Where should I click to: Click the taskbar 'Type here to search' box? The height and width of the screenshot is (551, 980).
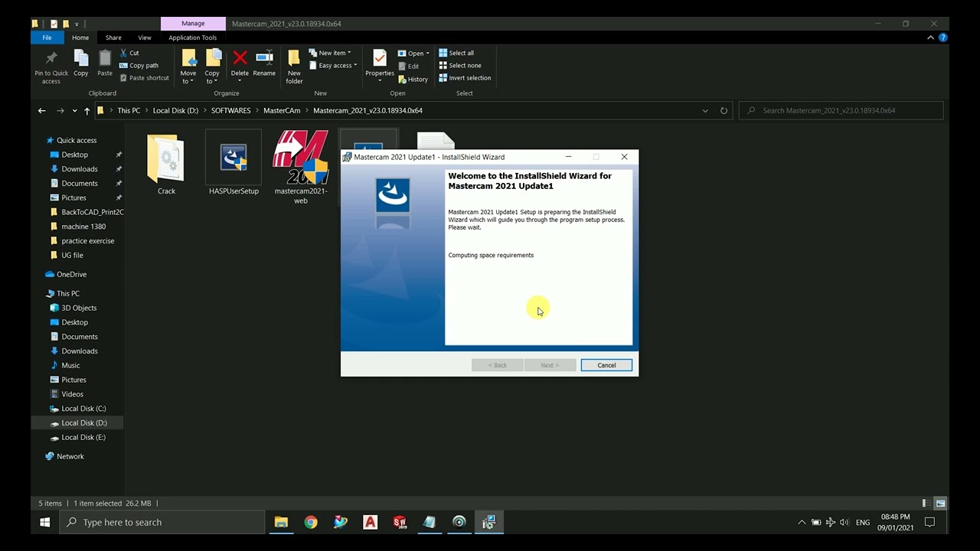pos(162,522)
